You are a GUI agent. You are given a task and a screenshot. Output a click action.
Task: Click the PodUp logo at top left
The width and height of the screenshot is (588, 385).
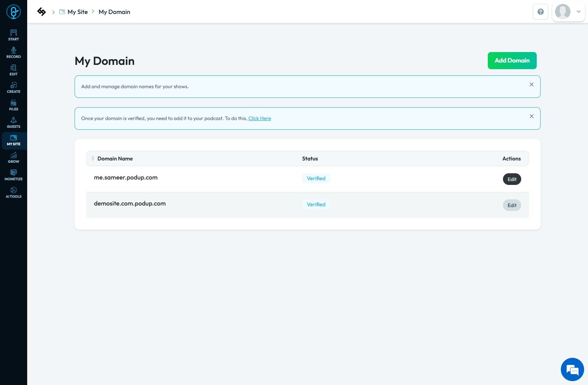tap(14, 12)
